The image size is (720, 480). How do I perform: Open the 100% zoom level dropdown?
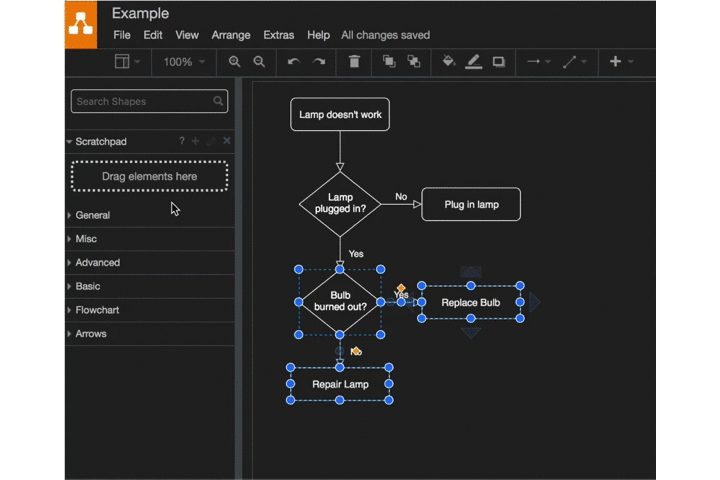pyautogui.click(x=183, y=62)
